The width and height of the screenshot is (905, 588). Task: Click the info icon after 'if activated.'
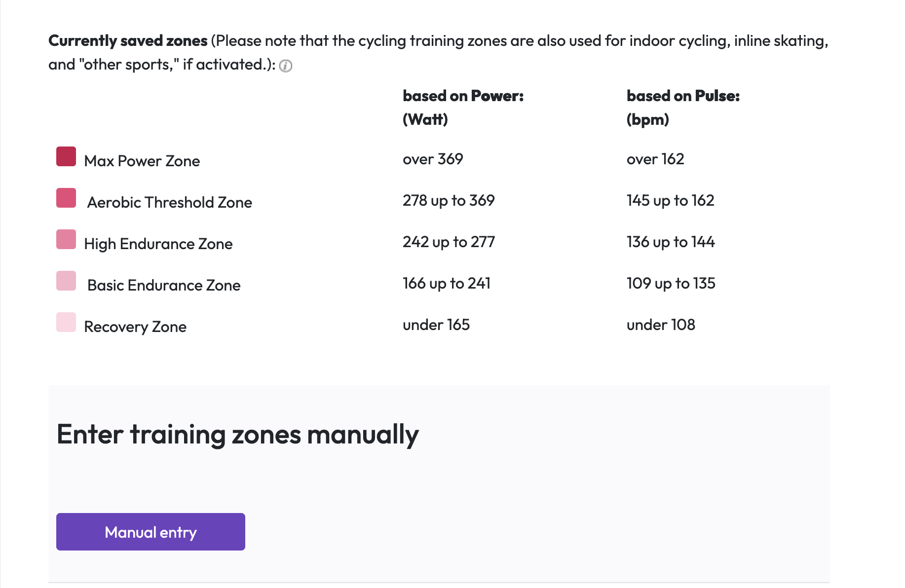286,66
